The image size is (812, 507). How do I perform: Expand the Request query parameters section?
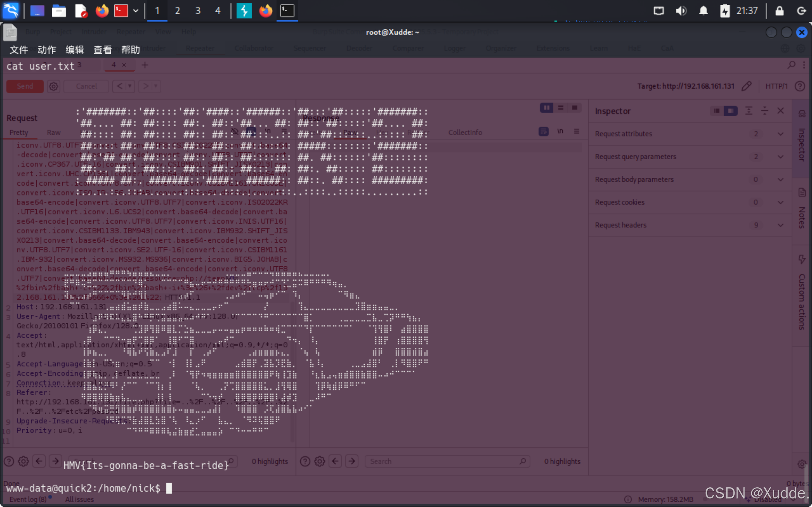point(780,157)
